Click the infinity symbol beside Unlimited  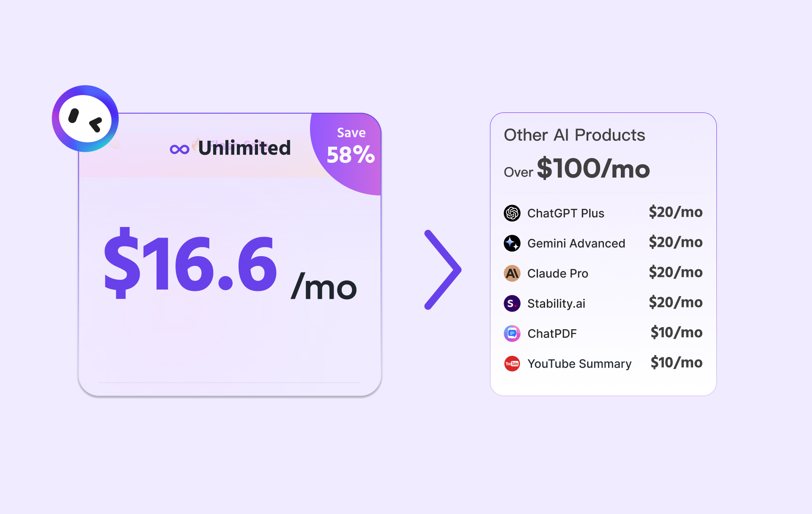[179, 149]
